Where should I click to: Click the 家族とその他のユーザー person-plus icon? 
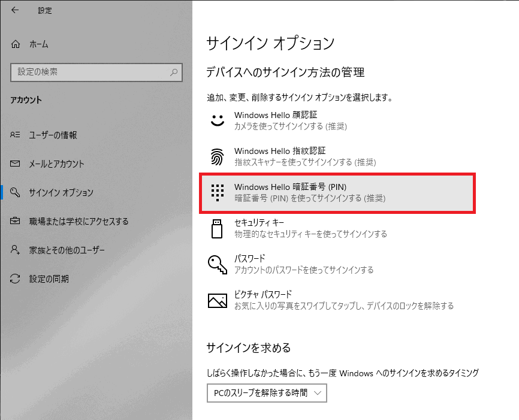(15, 250)
